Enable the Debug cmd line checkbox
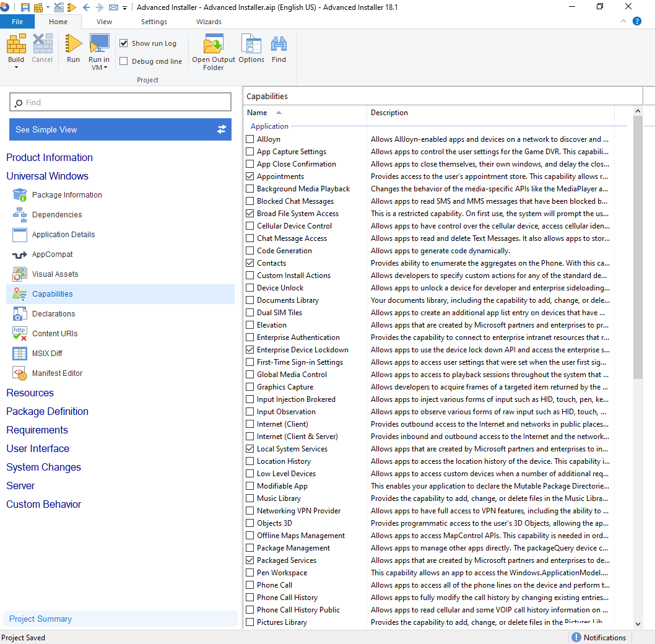 coord(124,61)
